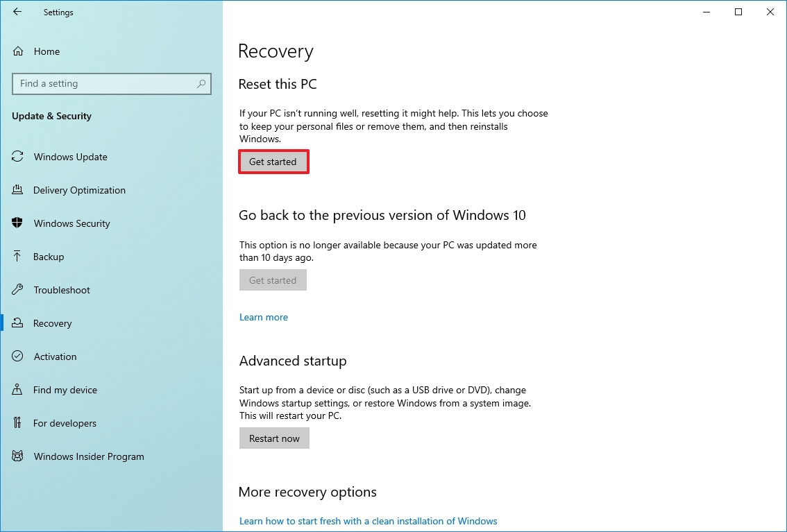Viewport: 787px width, 532px height.
Task: Click the Backup up-arrow icon
Action: point(17,257)
